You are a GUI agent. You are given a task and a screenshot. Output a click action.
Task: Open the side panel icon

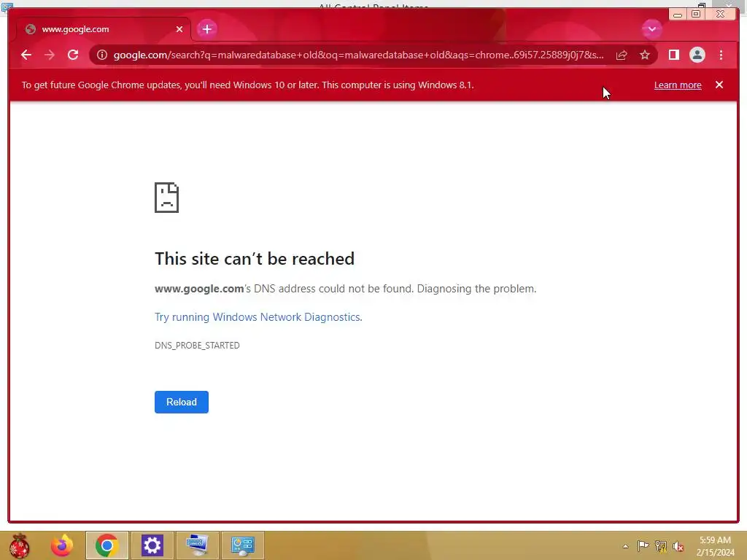[673, 55]
